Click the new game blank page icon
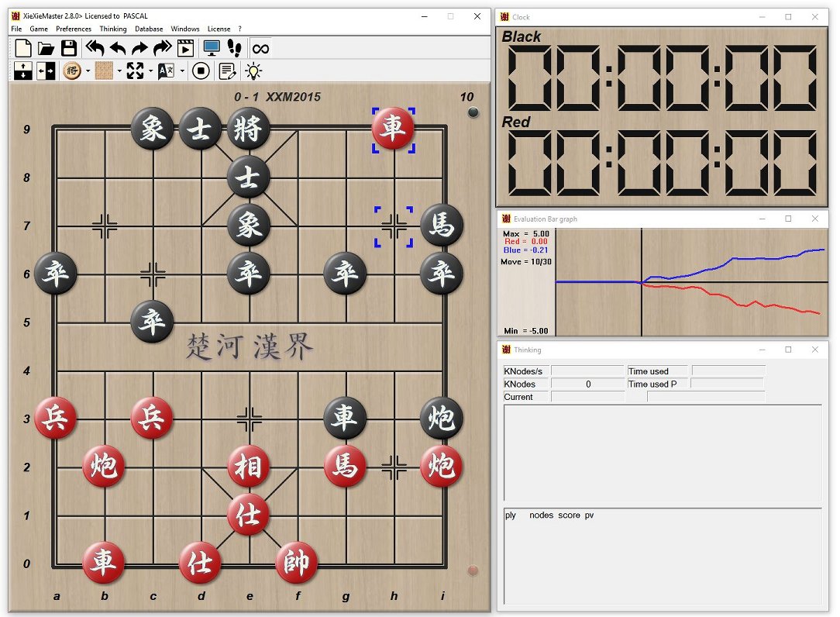Screen dimensions: 840x617 (23, 48)
